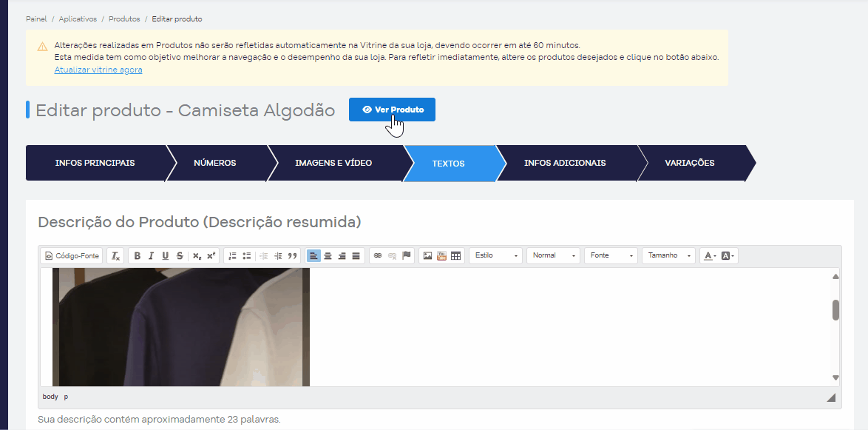Apply superscript formatting
Screen dimensions: 868x430
coord(211,256)
